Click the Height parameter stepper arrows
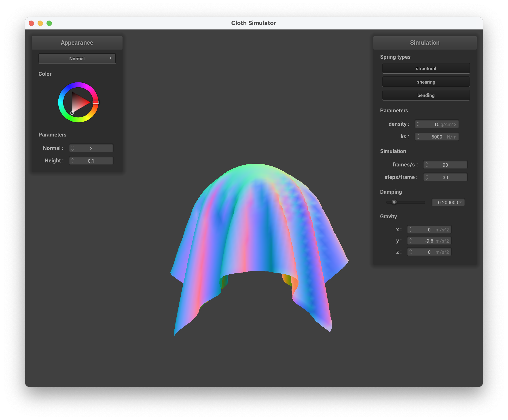 (73, 161)
